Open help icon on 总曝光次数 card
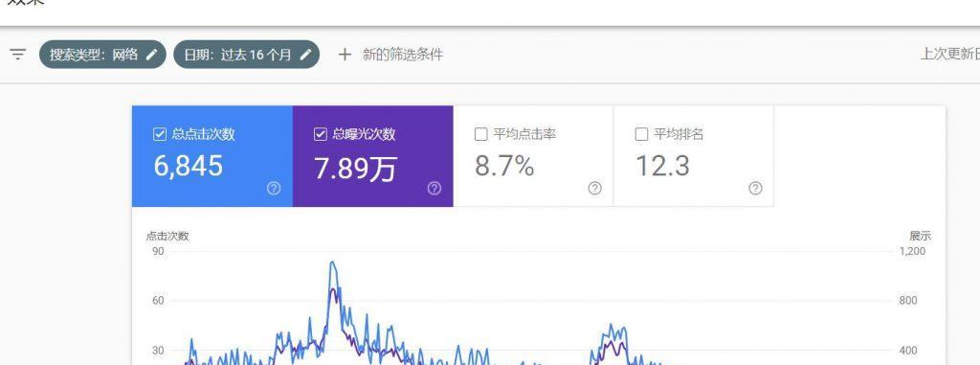The height and width of the screenshot is (365, 980). [x=434, y=189]
